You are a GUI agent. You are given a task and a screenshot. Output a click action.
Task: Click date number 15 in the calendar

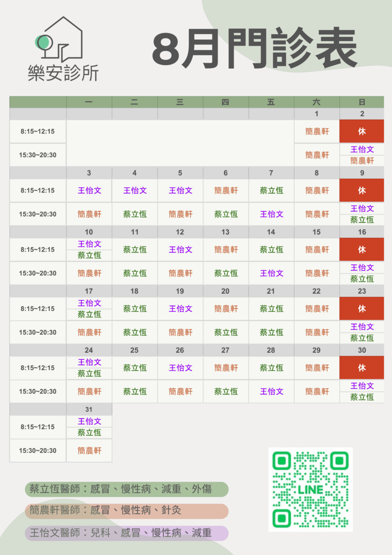tap(317, 232)
